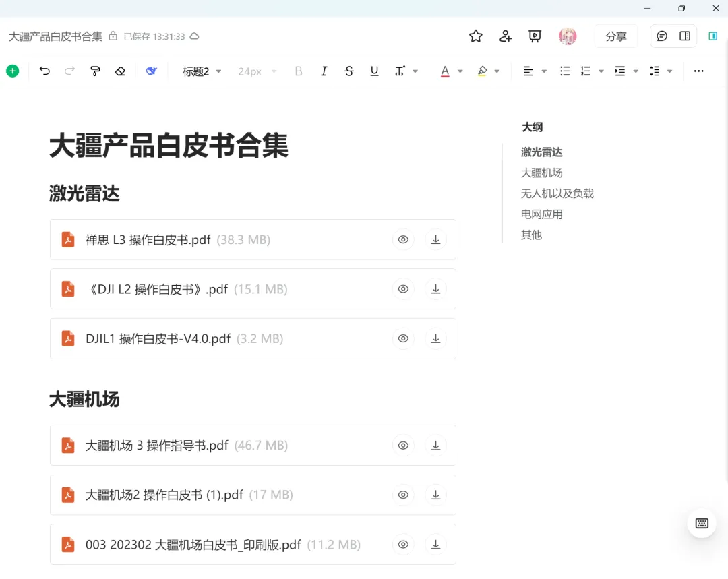Toggle bold formatting
The width and height of the screenshot is (728, 579).
point(299,71)
